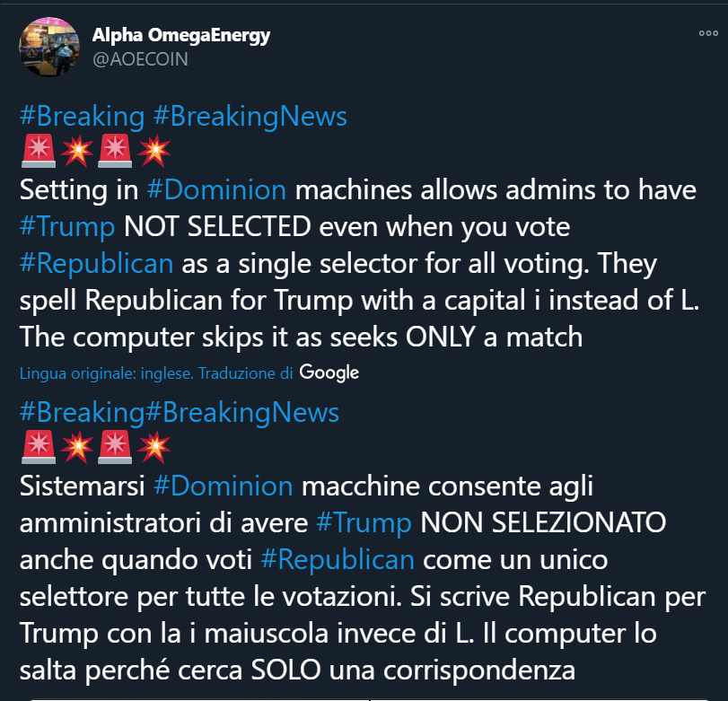Open #Breaking hashtag in the Italian translation
Screen dimensions: 728x701
coord(82,412)
